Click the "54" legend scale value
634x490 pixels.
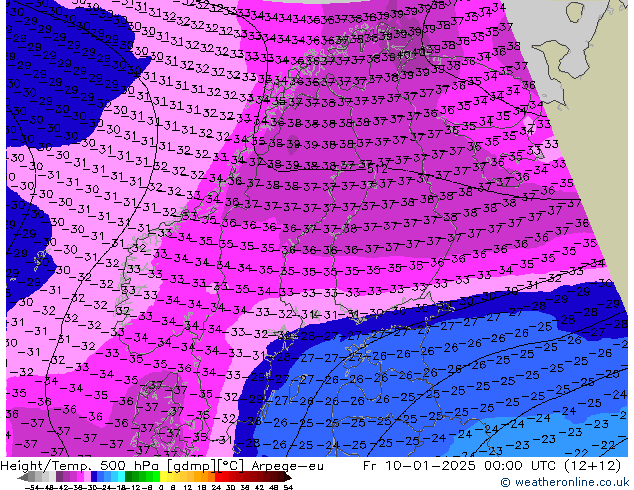click(288, 487)
